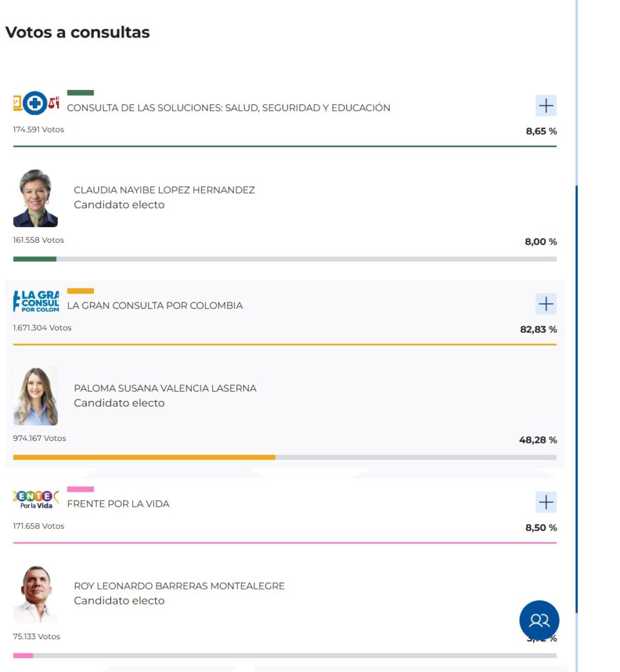
Task: Click the Frente por la Vida logo
Action: click(36, 500)
